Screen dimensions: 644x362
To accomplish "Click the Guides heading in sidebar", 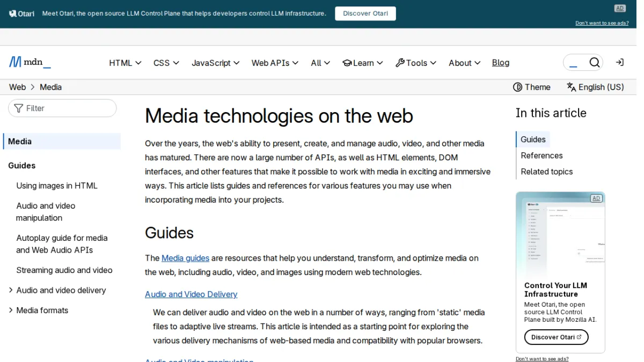I will pos(22,166).
